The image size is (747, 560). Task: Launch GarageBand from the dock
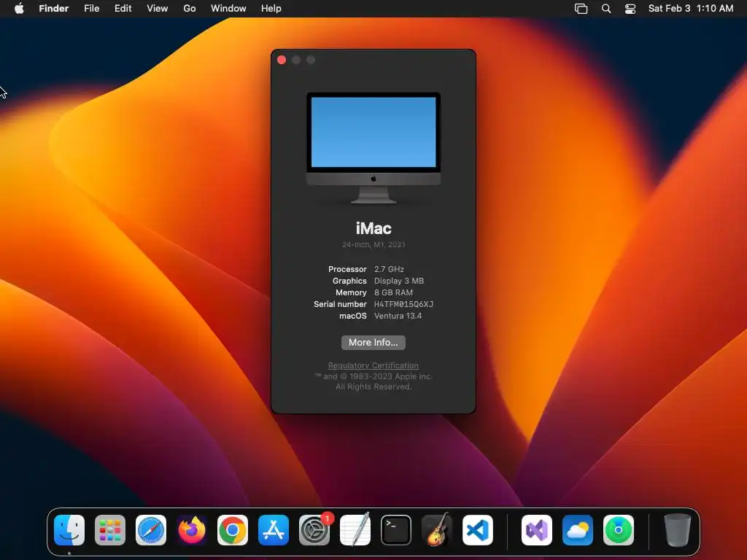[436, 530]
